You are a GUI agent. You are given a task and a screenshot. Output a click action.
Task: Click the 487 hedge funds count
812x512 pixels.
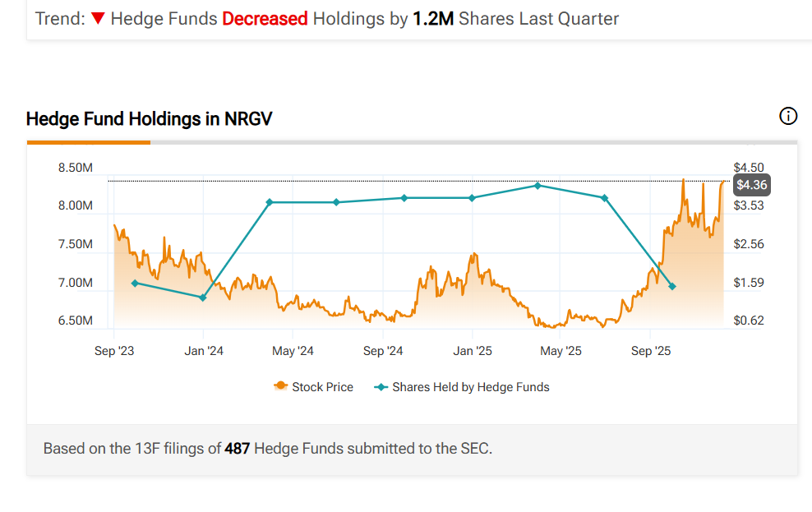click(238, 449)
